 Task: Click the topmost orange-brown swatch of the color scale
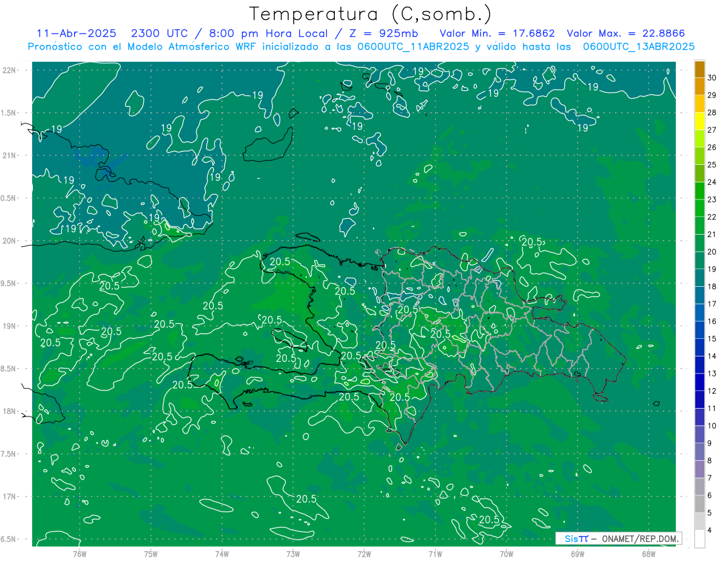click(x=699, y=70)
